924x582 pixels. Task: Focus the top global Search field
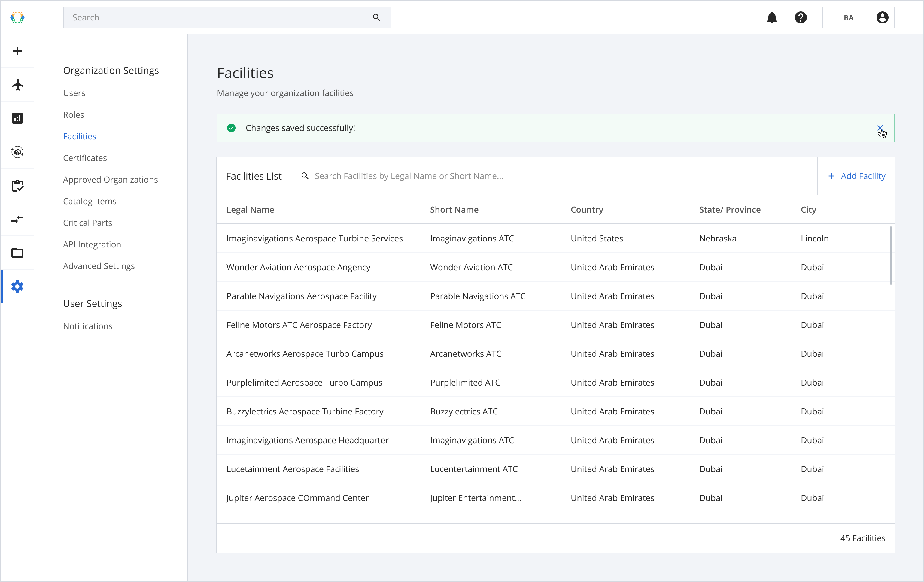(227, 17)
